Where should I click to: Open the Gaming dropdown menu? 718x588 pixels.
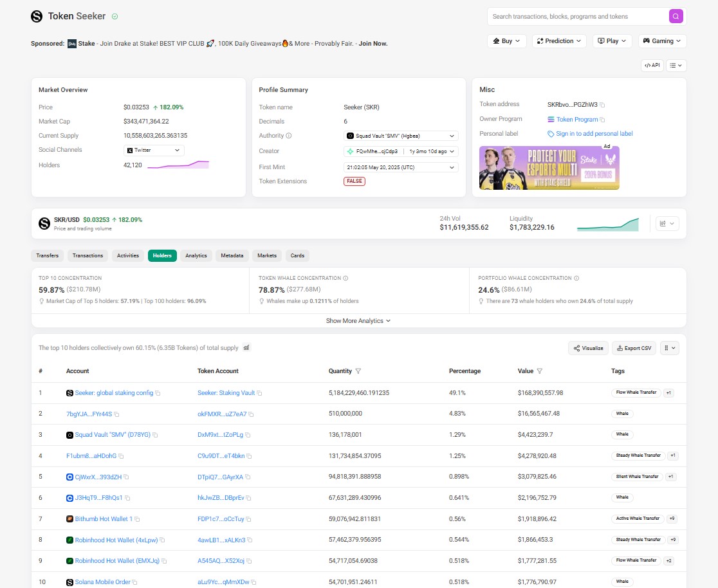(662, 41)
